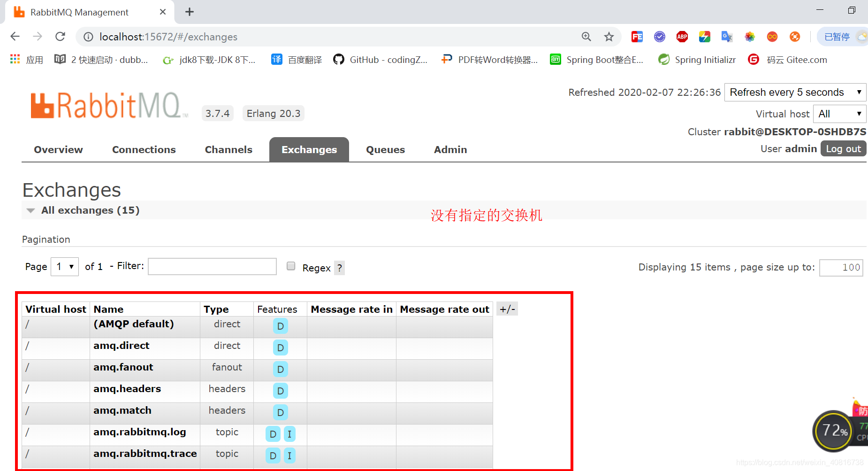
Task: Open the (AMQP default) exchange
Action: 134,324
